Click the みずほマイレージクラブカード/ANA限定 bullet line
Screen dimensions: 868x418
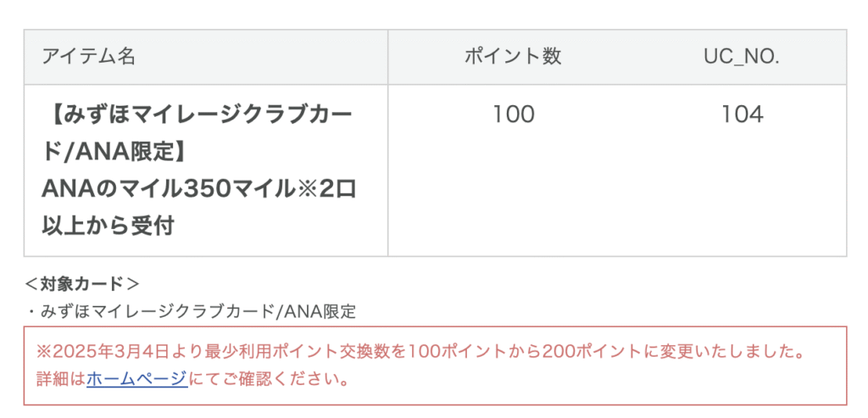tap(192, 311)
